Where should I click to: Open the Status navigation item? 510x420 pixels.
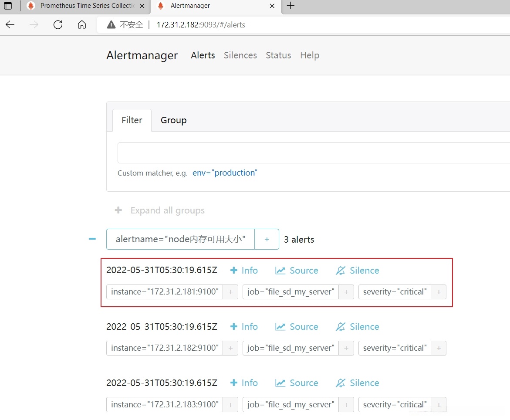click(278, 55)
